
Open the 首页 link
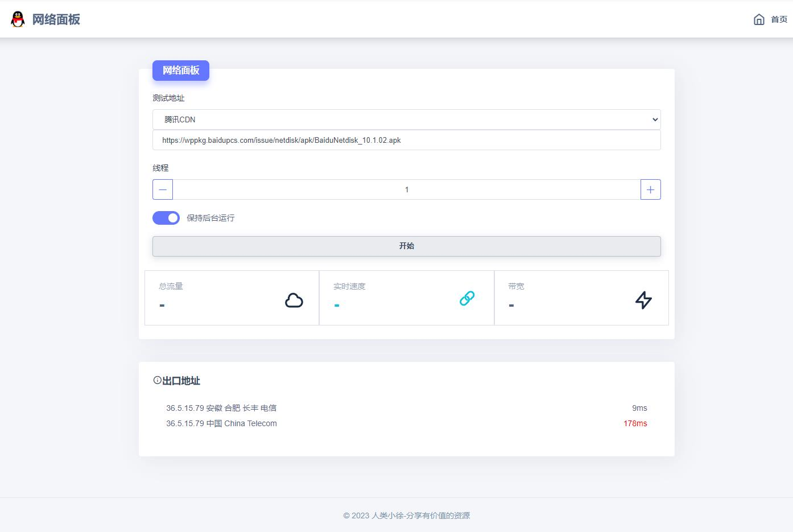click(779, 19)
